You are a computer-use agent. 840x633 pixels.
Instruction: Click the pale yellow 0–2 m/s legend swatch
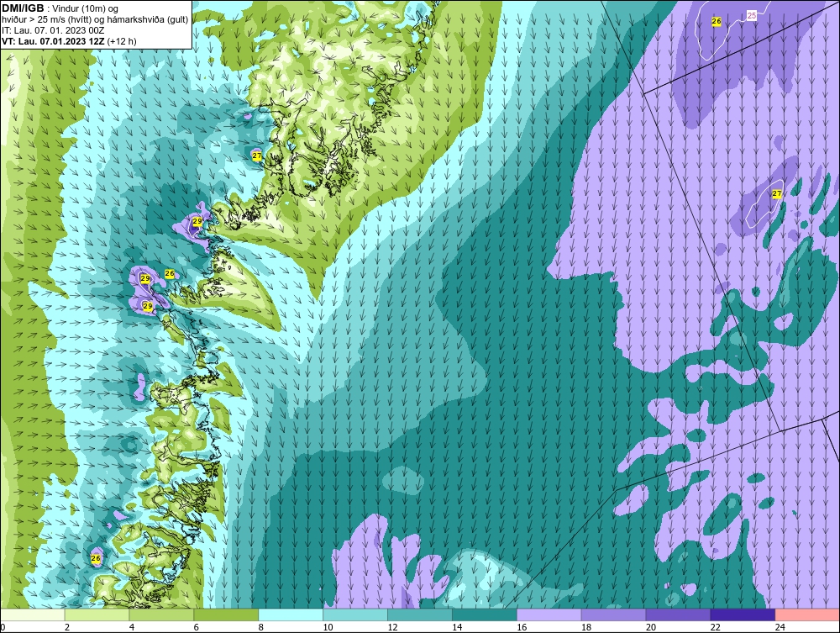(32, 615)
